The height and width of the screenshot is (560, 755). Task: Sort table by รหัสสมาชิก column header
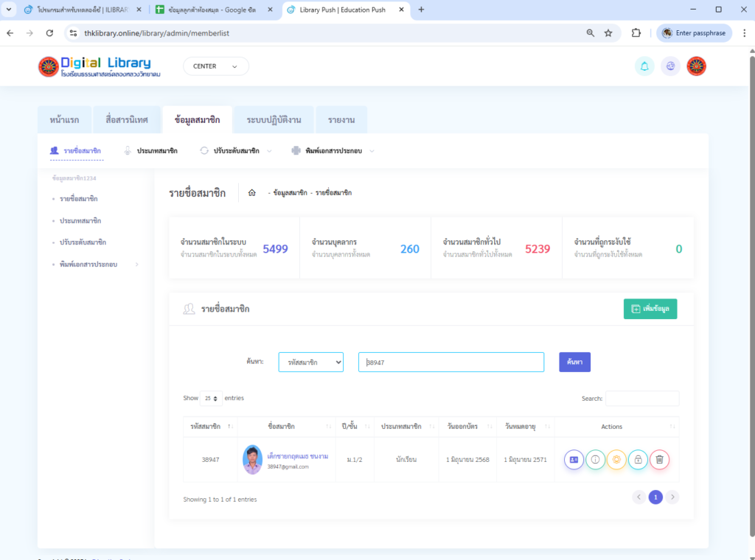pos(209,427)
